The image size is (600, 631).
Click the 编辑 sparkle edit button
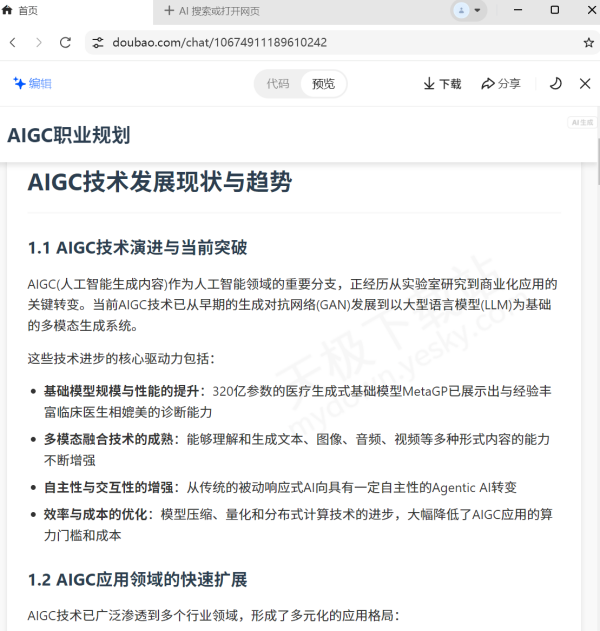click(x=33, y=83)
